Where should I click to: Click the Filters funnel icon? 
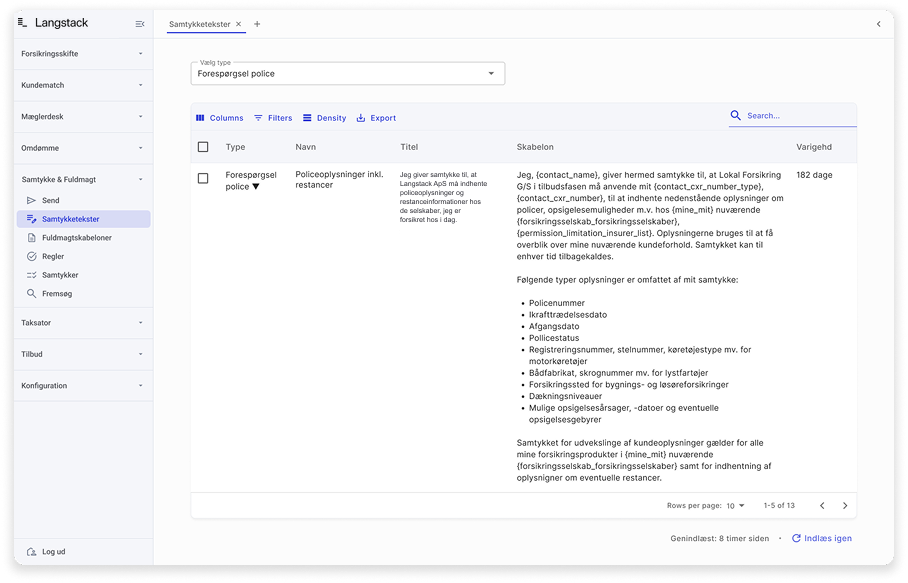258,118
